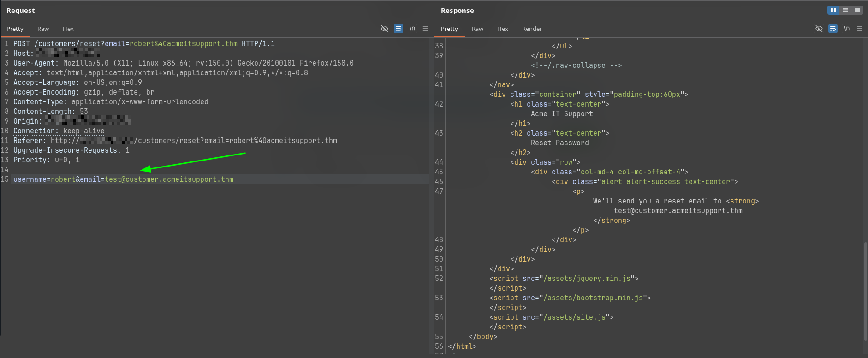The width and height of the screenshot is (868, 358).
Task: Click the "Acme IT Support" heading text
Action: (x=562, y=114)
